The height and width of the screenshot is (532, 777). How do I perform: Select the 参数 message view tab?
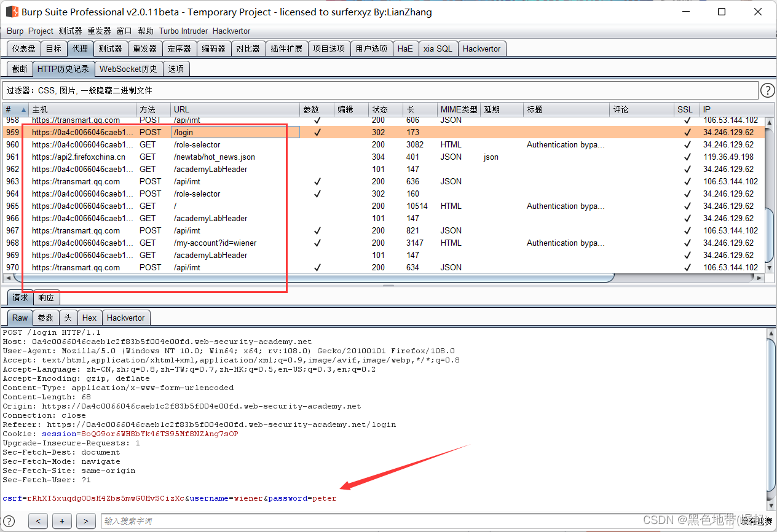(x=46, y=318)
